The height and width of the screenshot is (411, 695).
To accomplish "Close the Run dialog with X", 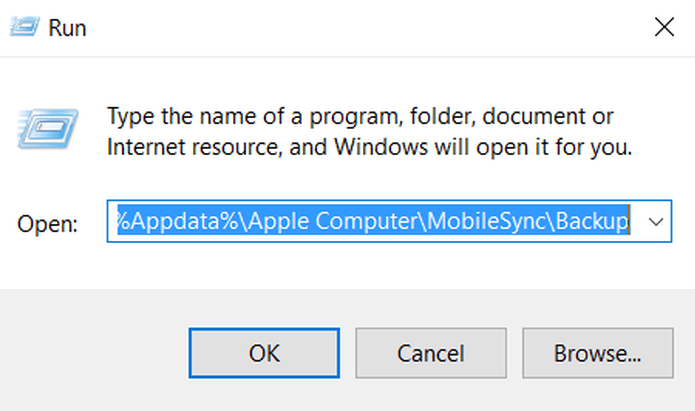I will tap(664, 28).
